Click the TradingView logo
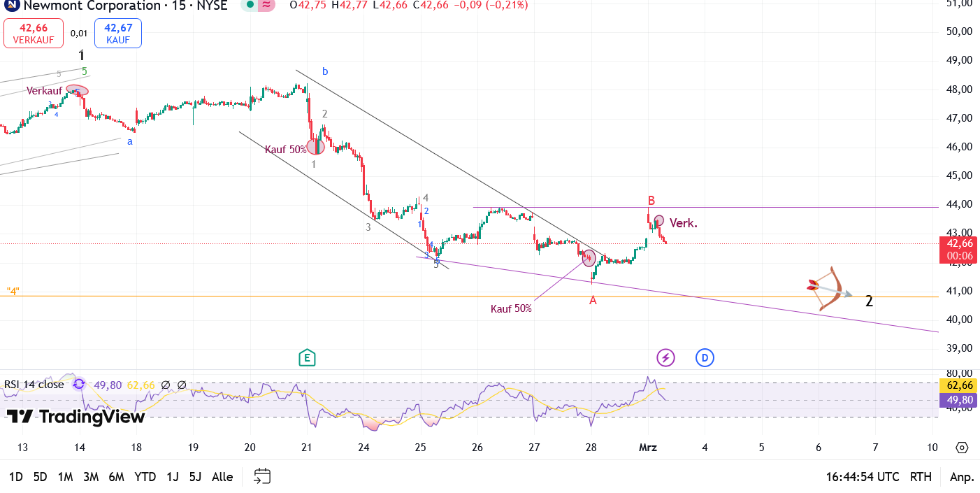This screenshot has width=980, height=493. [75, 417]
